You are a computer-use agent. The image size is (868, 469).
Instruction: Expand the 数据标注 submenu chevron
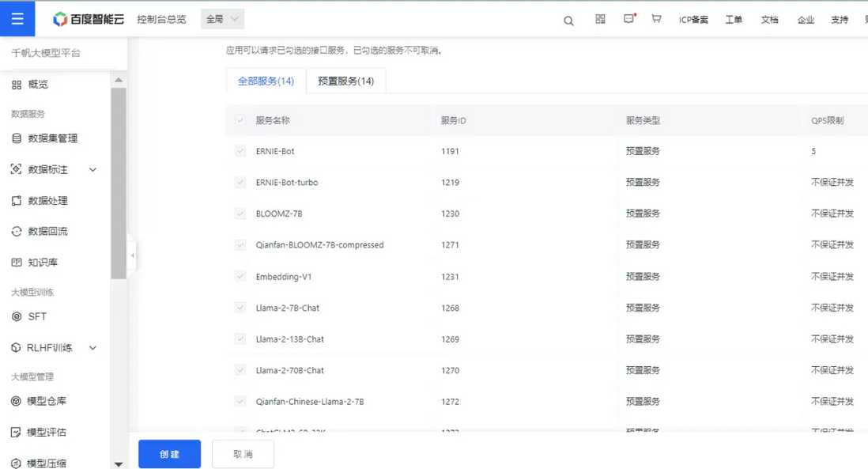coord(93,170)
